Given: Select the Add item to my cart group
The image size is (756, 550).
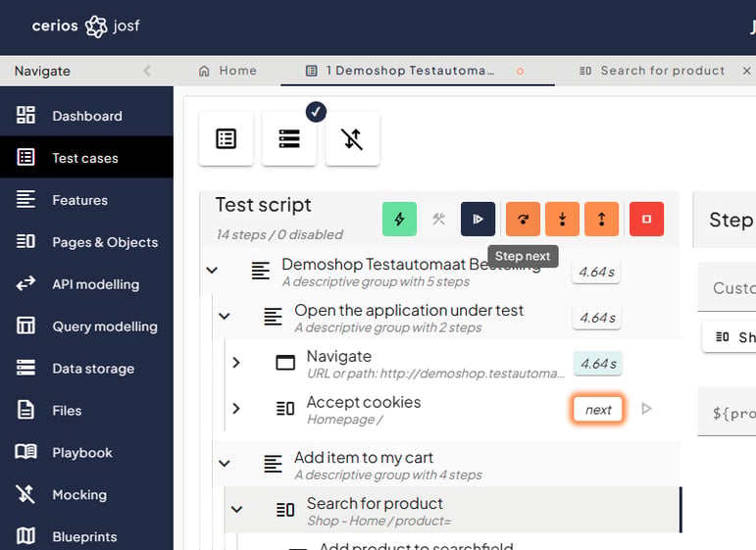Looking at the screenshot, I should [446, 464].
